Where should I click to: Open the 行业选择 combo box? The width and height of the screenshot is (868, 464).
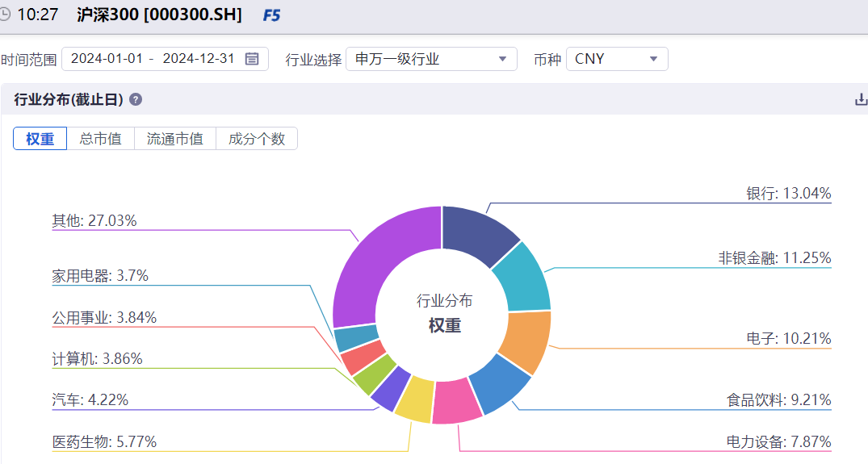point(431,59)
